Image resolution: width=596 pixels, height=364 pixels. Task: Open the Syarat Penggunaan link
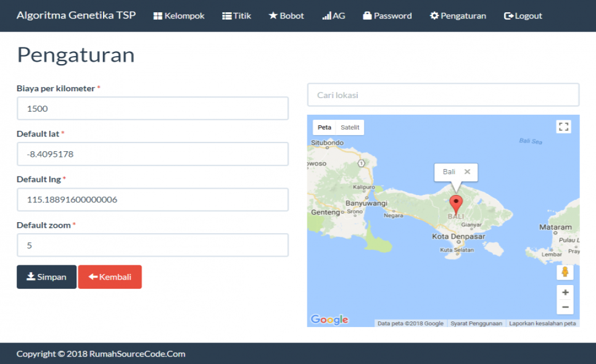click(x=476, y=323)
